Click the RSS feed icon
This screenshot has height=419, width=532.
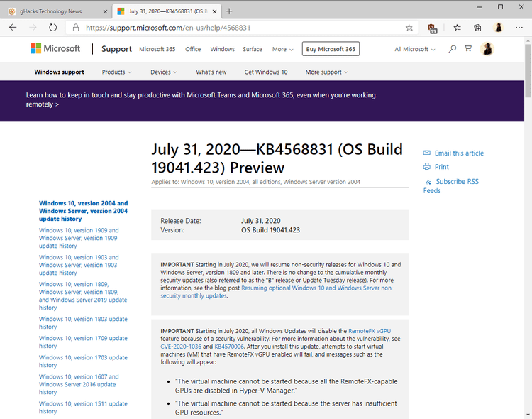pos(428,182)
